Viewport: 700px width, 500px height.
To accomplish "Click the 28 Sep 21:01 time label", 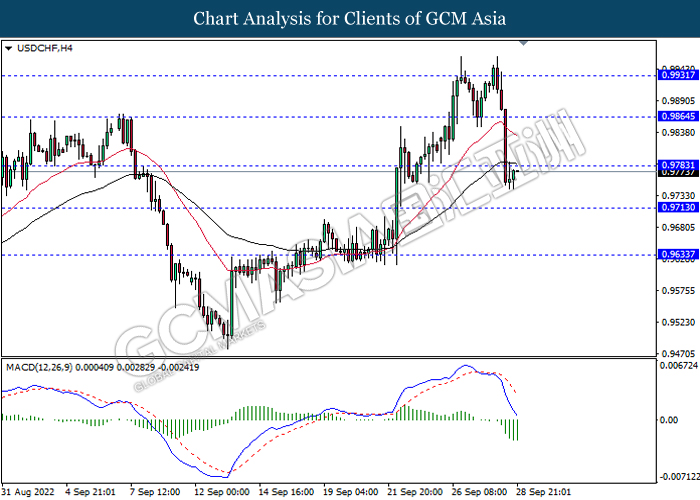I will pos(543,492).
